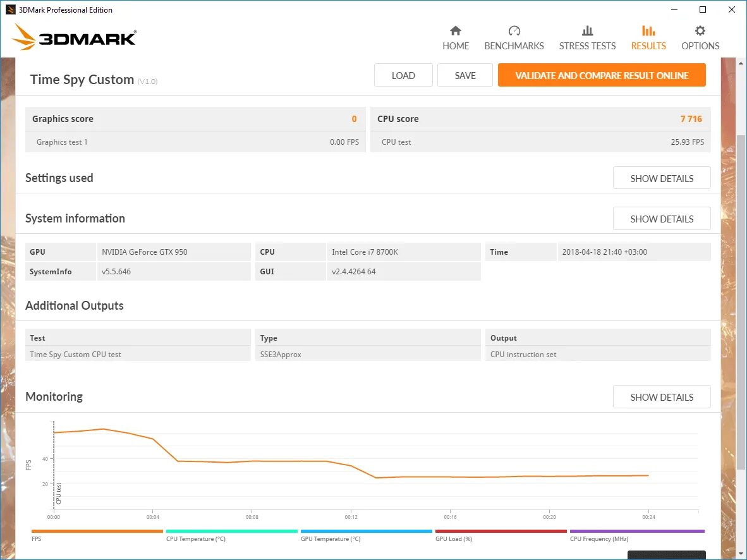Click the LOAD button

[403, 75]
